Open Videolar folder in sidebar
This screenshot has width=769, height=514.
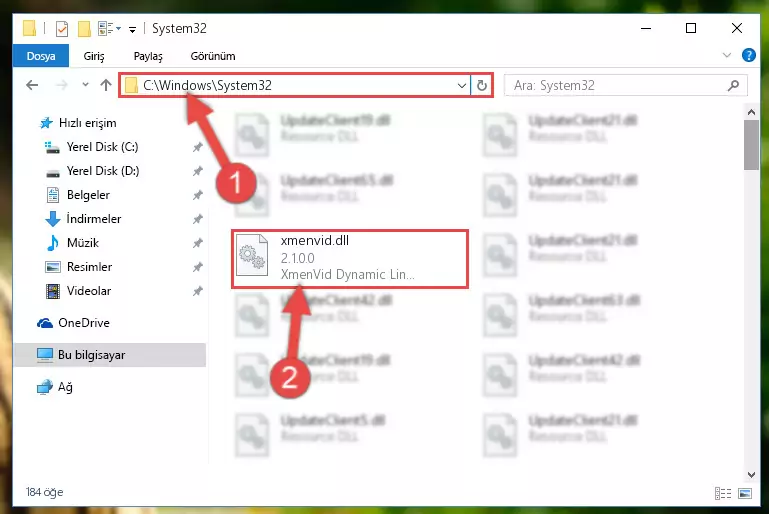coord(89,291)
